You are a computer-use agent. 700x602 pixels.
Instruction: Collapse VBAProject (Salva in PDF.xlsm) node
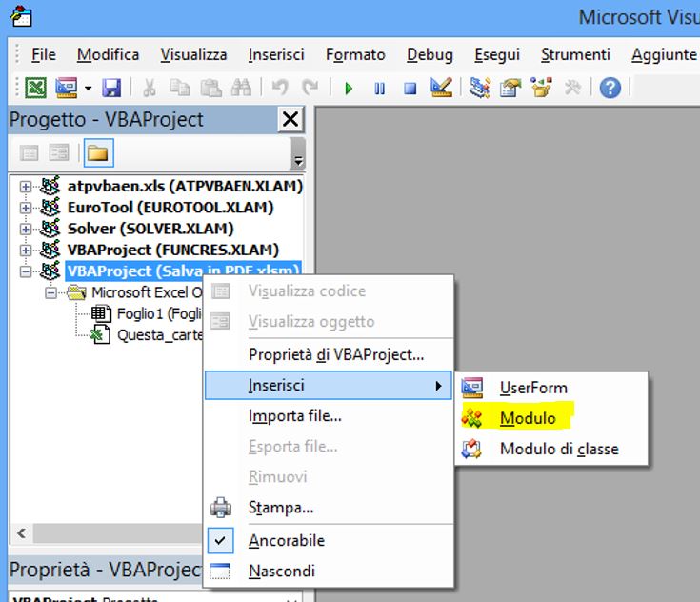pos(26,271)
